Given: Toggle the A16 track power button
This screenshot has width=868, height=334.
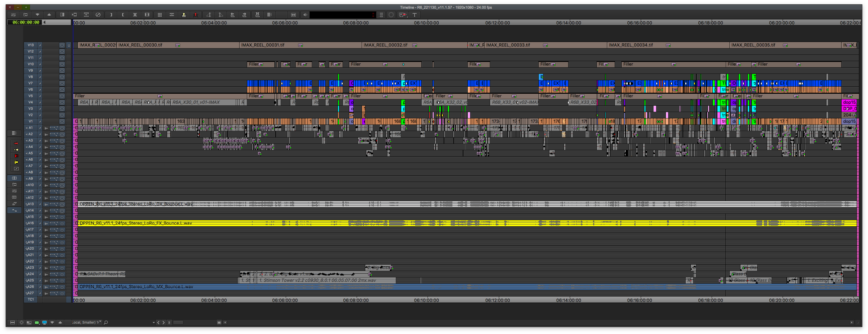Looking at the screenshot, I should pos(62,224).
